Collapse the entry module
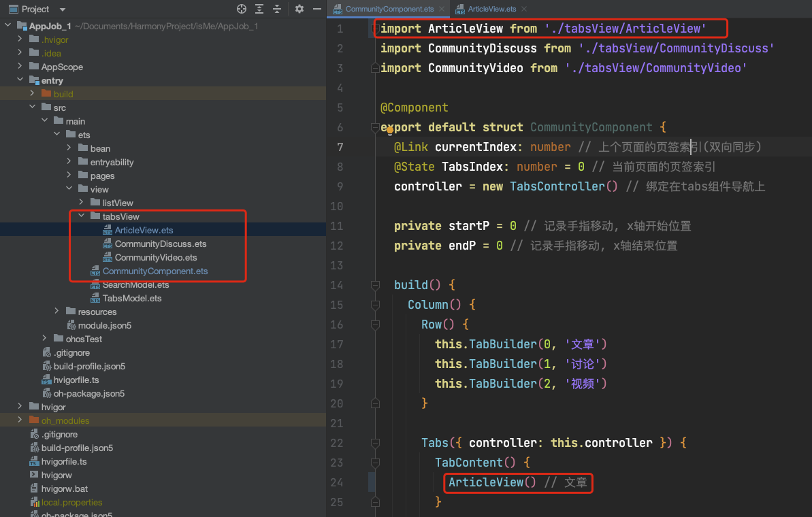 point(20,80)
